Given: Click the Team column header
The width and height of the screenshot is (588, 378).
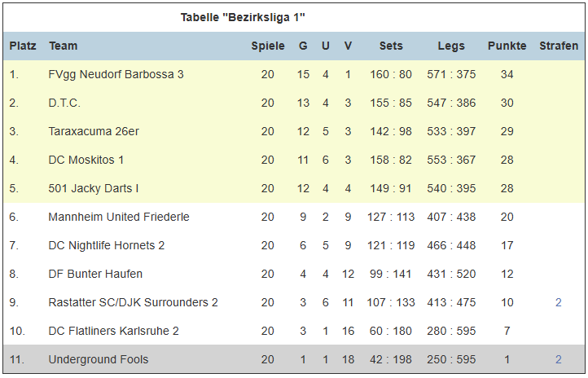Looking at the screenshot, I should [63, 46].
